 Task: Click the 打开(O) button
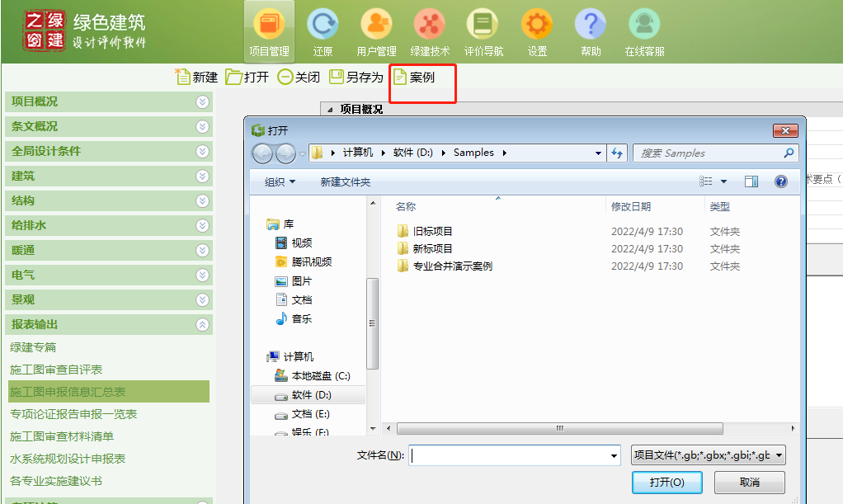(666, 483)
